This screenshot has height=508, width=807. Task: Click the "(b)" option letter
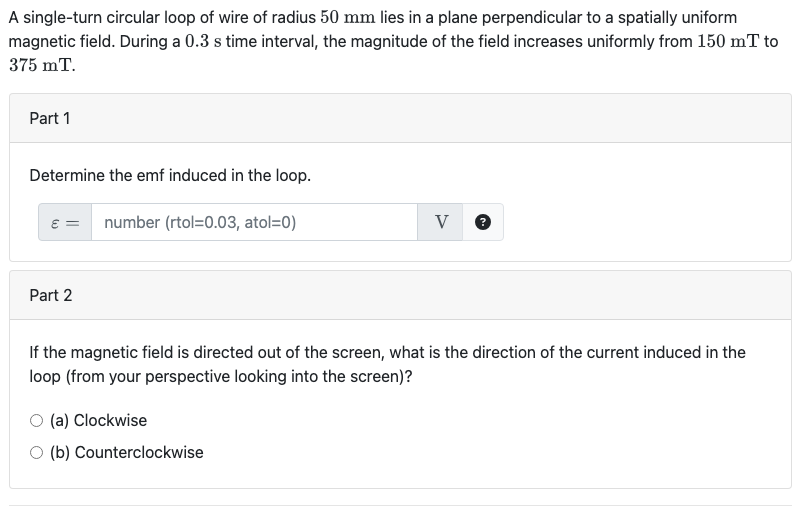pyautogui.click(x=60, y=453)
